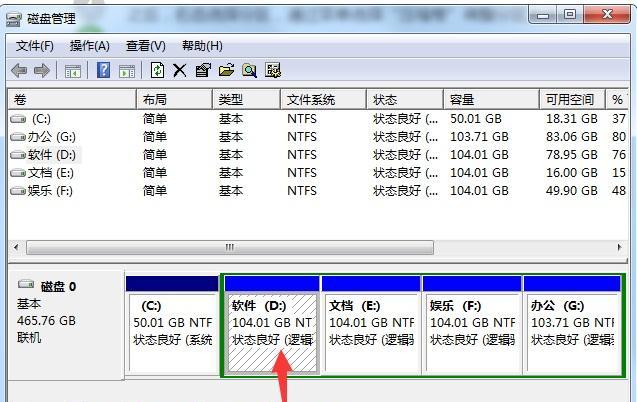Click the 16.00 GB free space cell
Screen dimensions: 637x402
[x=572, y=173]
